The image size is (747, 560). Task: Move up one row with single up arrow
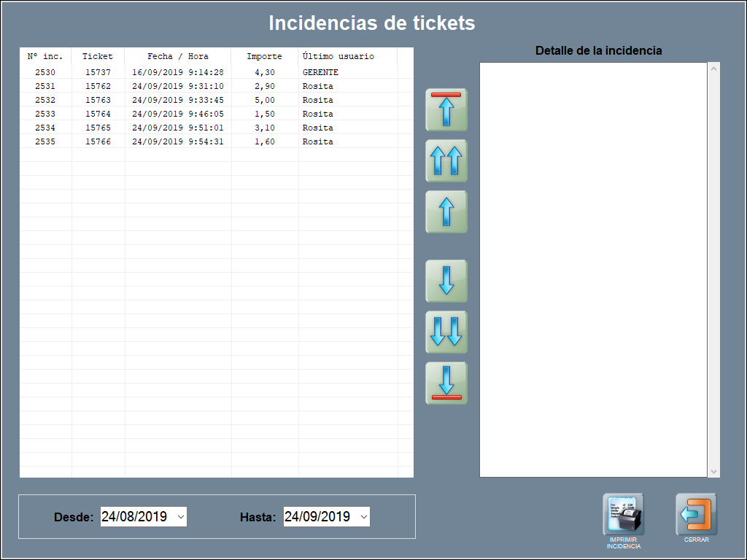tap(446, 212)
